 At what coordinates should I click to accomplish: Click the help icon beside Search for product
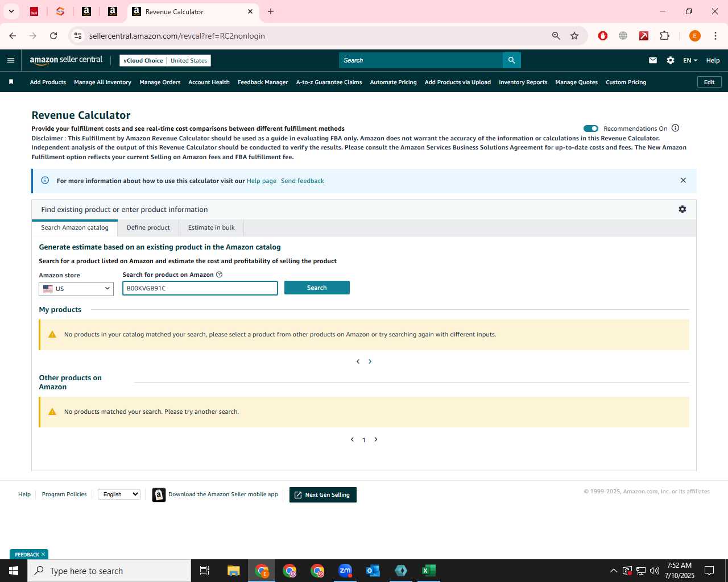(x=219, y=275)
